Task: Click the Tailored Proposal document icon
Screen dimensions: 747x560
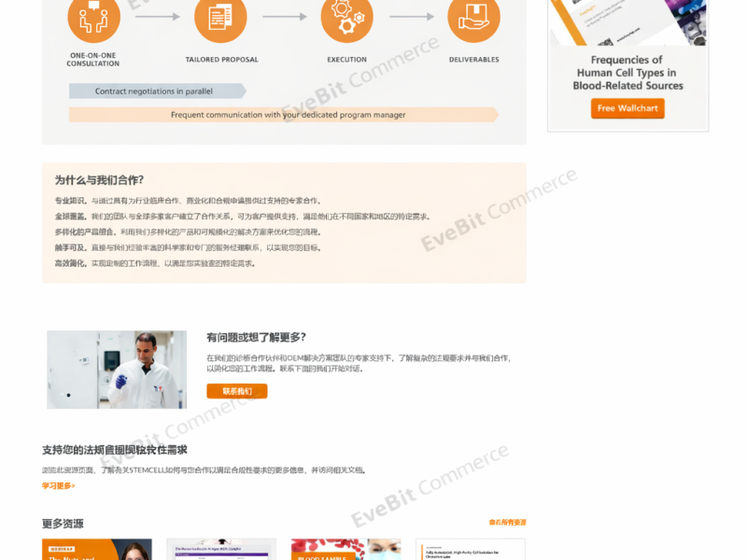Action: [x=220, y=18]
